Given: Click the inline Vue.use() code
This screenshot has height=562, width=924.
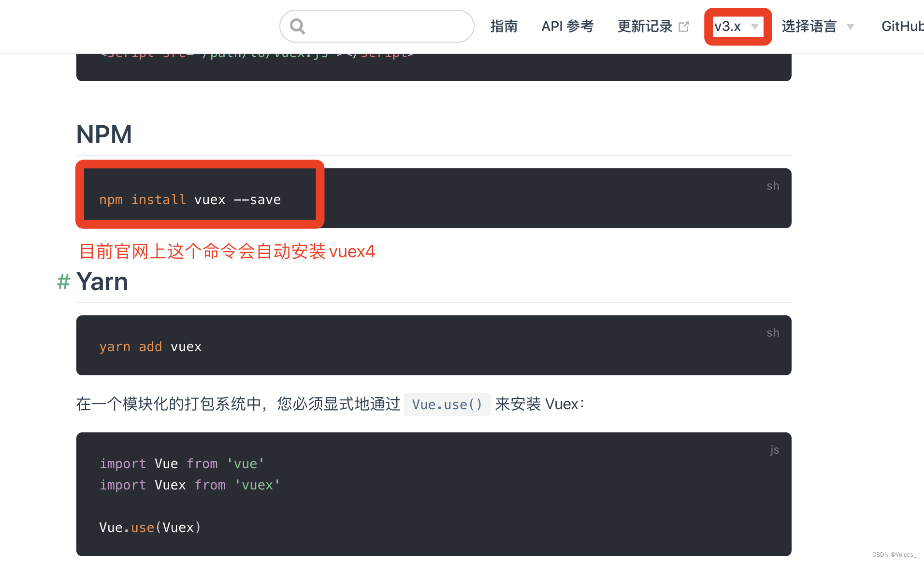Looking at the screenshot, I should point(447,404).
